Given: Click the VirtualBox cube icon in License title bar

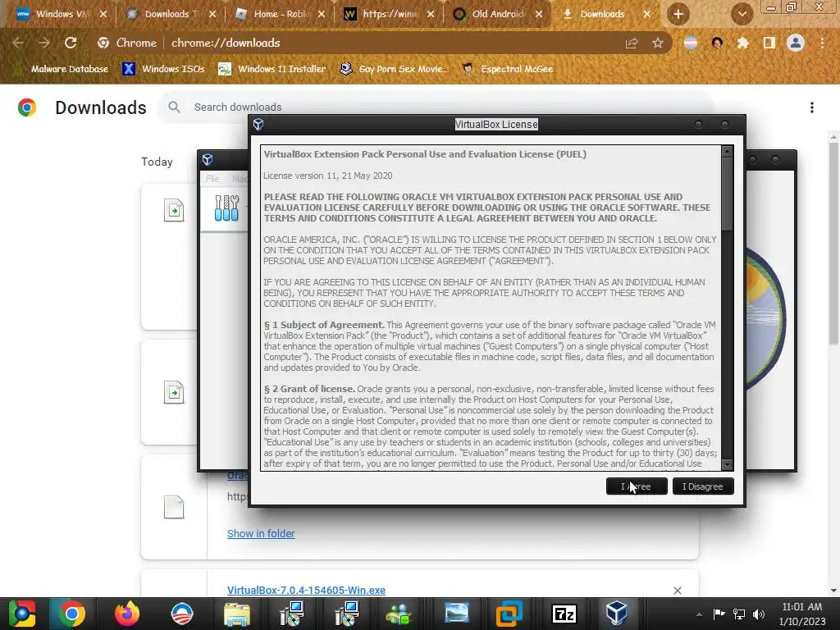Looking at the screenshot, I should tap(258, 125).
